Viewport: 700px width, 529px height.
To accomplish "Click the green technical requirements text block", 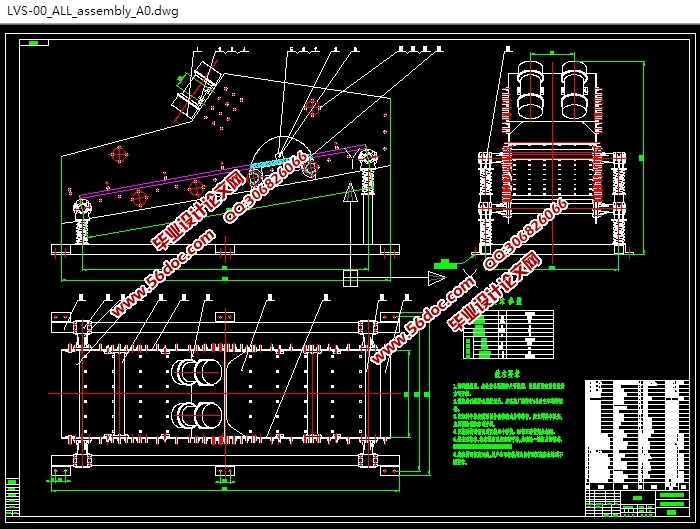I will [x=508, y=423].
